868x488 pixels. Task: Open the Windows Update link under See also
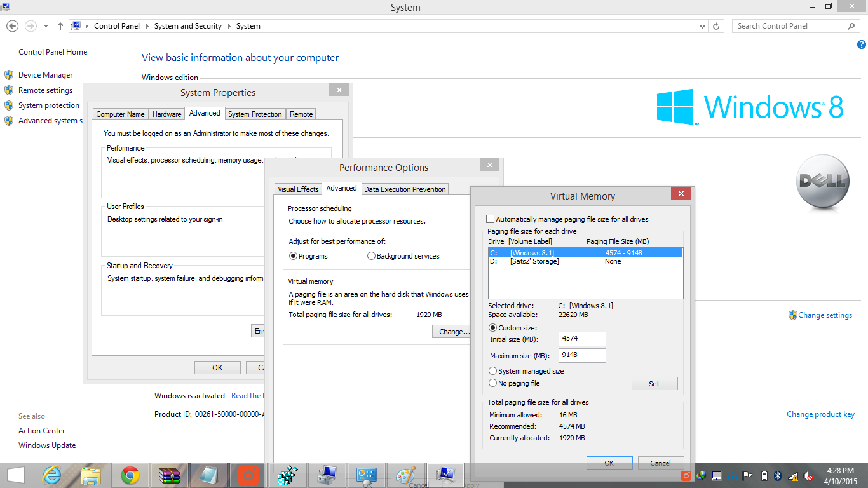point(47,445)
